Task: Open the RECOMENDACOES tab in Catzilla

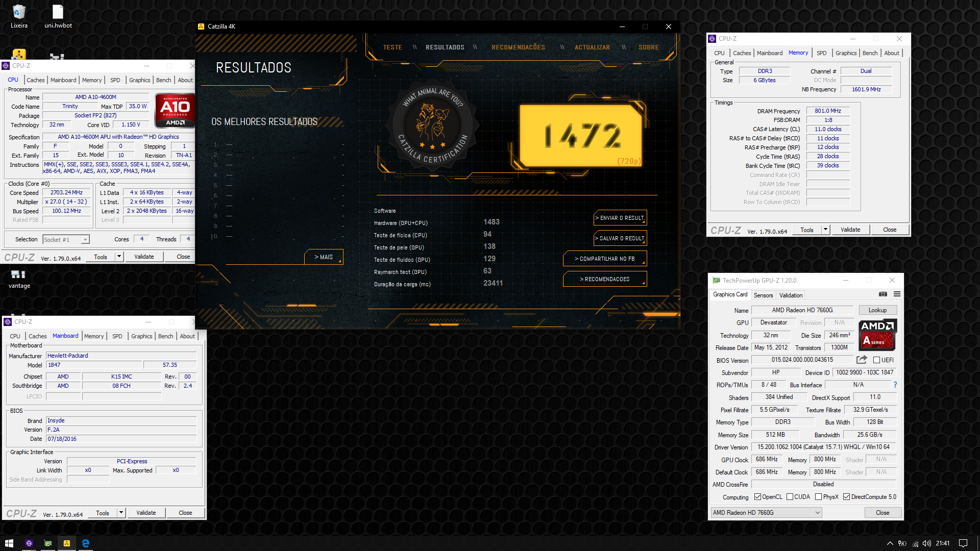Action: [518, 47]
